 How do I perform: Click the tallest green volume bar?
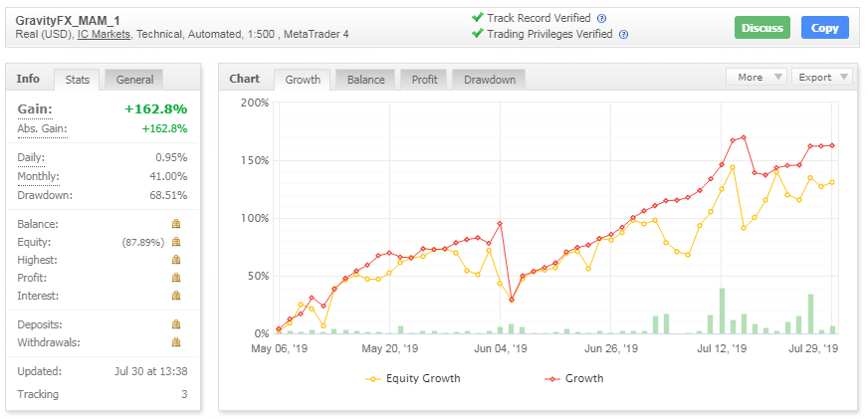pyautogui.click(x=722, y=312)
